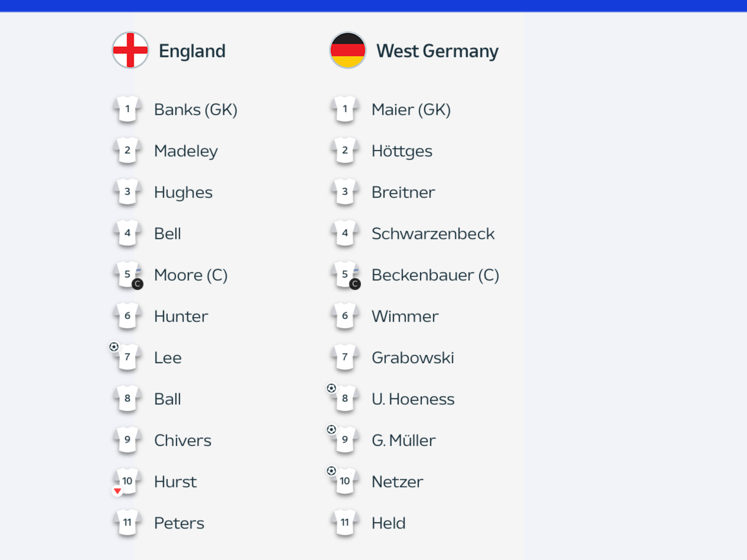Open the England team name link
The image size is (747, 560).
(192, 51)
